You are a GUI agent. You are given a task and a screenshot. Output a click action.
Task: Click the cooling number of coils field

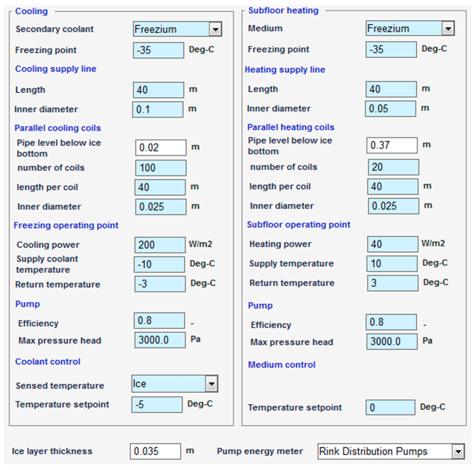coord(161,168)
